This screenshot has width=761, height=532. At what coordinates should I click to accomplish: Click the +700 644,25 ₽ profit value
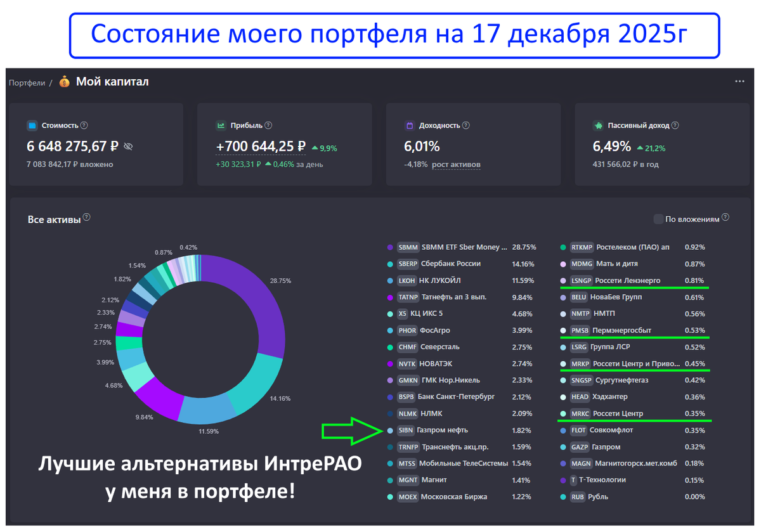click(261, 146)
